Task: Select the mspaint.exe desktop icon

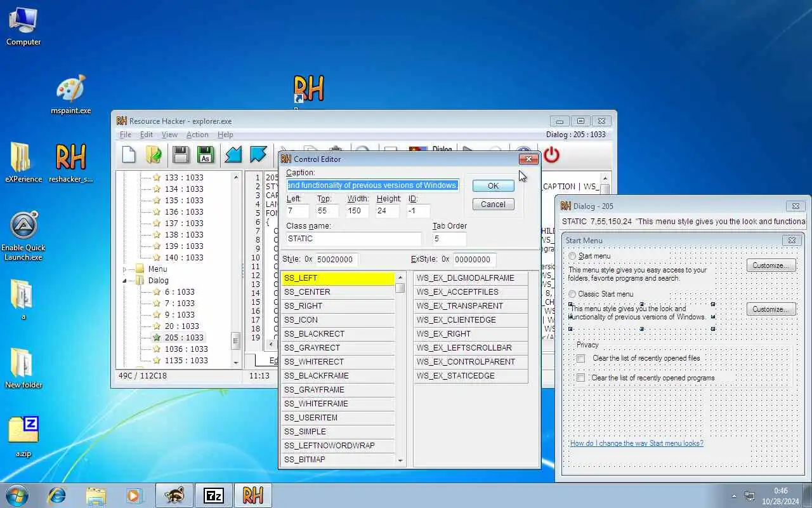Action: tap(71, 95)
